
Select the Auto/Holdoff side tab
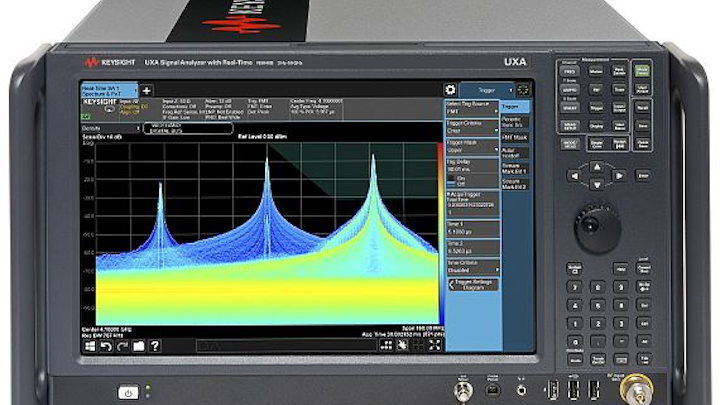515,153
